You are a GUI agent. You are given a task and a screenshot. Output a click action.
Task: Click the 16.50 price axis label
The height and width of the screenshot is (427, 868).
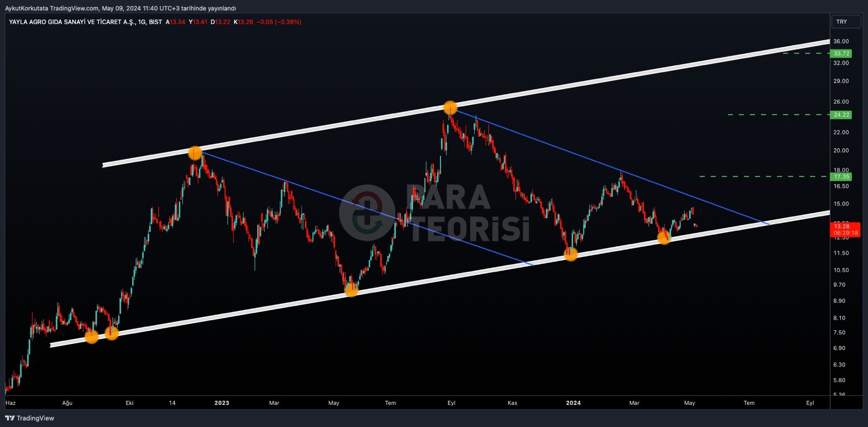(841, 186)
